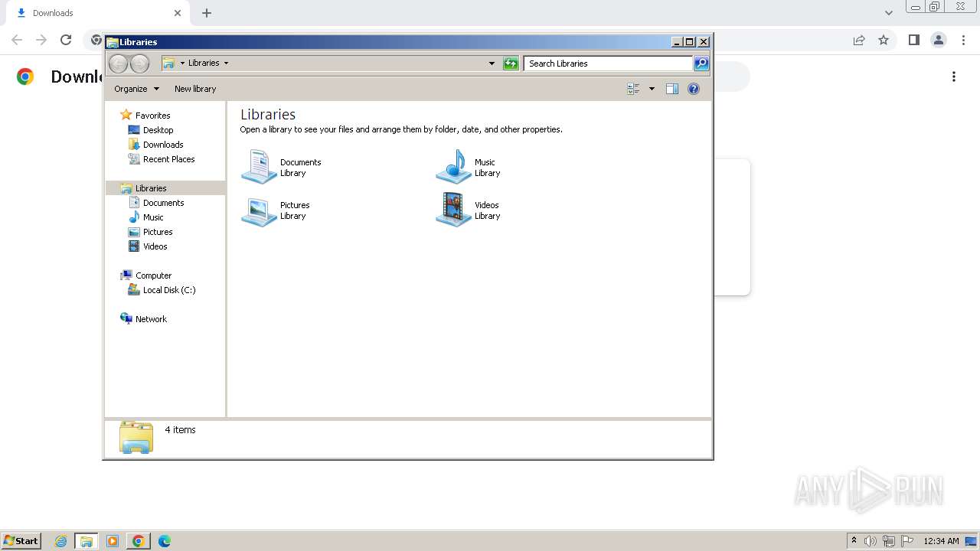Image resolution: width=980 pixels, height=551 pixels.
Task: Open Chrome three-dot menu
Action: pos(962,40)
